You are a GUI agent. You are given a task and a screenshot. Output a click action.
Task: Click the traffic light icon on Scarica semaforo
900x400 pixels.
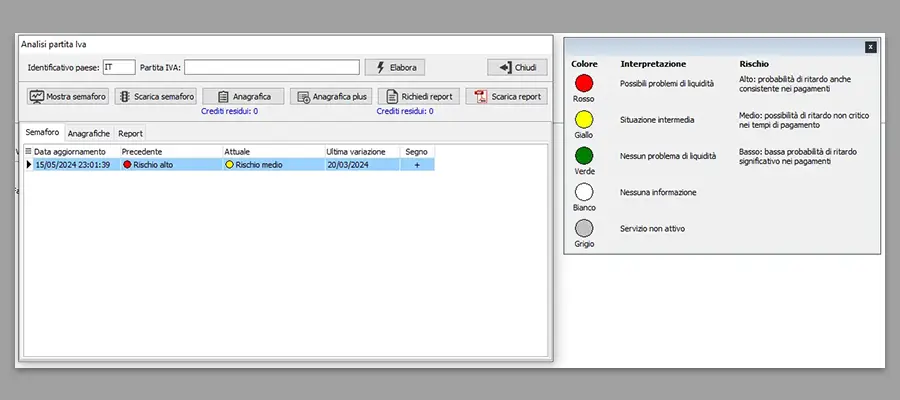tap(125, 96)
